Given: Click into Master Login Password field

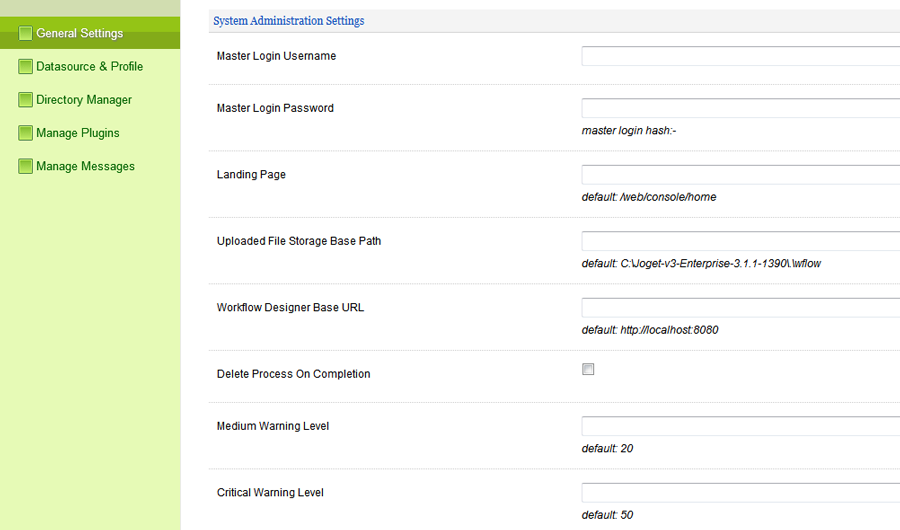Looking at the screenshot, I should 740,108.
